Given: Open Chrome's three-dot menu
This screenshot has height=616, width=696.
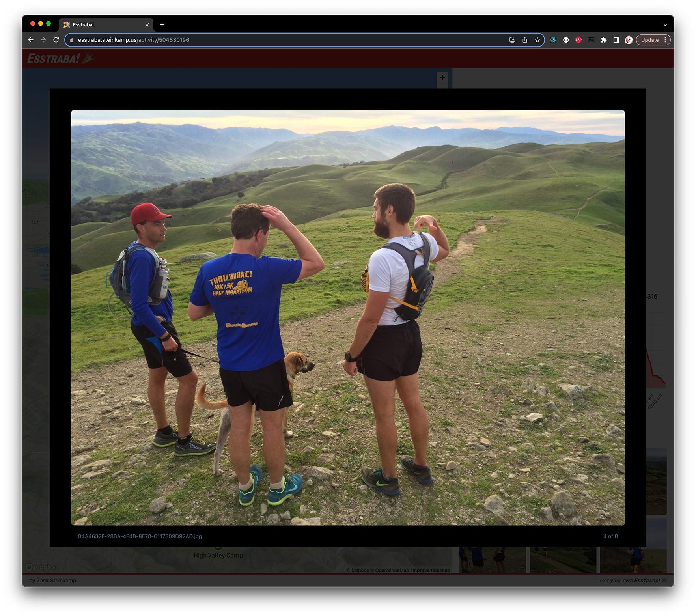Looking at the screenshot, I should point(665,40).
